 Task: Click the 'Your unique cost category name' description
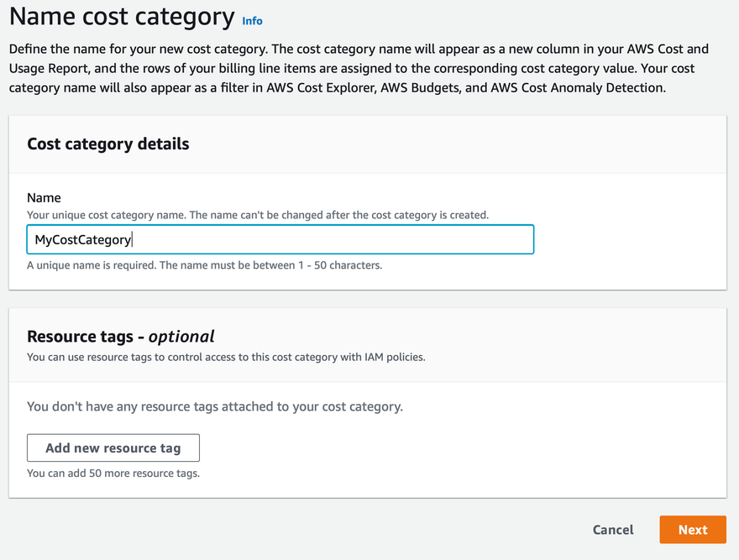tap(257, 215)
